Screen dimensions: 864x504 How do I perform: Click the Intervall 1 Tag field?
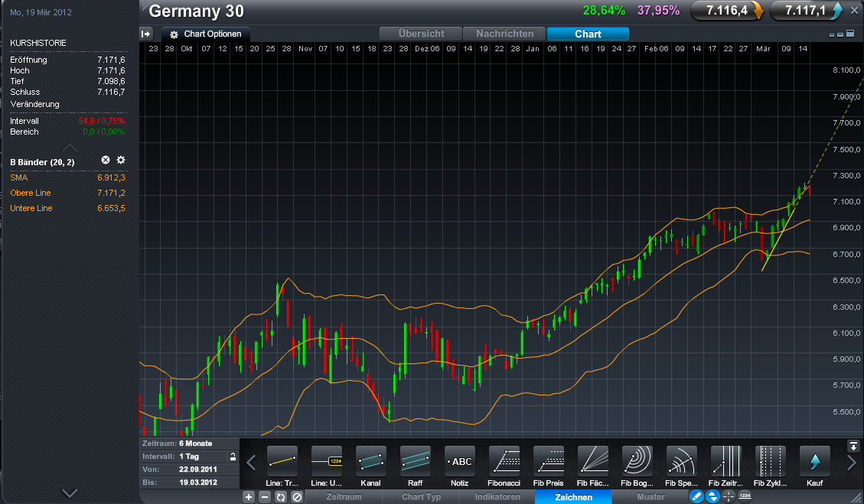pyautogui.click(x=189, y=457)
